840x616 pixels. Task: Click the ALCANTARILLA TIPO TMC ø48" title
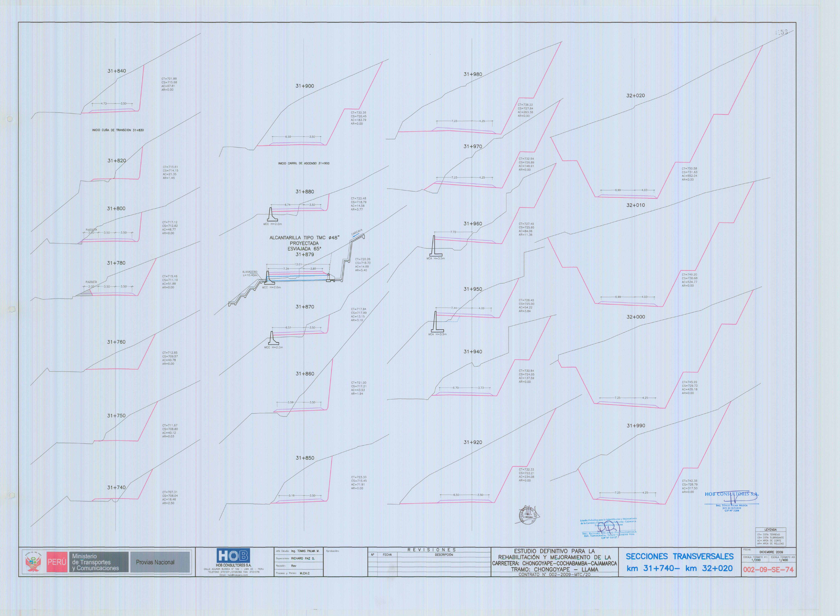point(304,237)
